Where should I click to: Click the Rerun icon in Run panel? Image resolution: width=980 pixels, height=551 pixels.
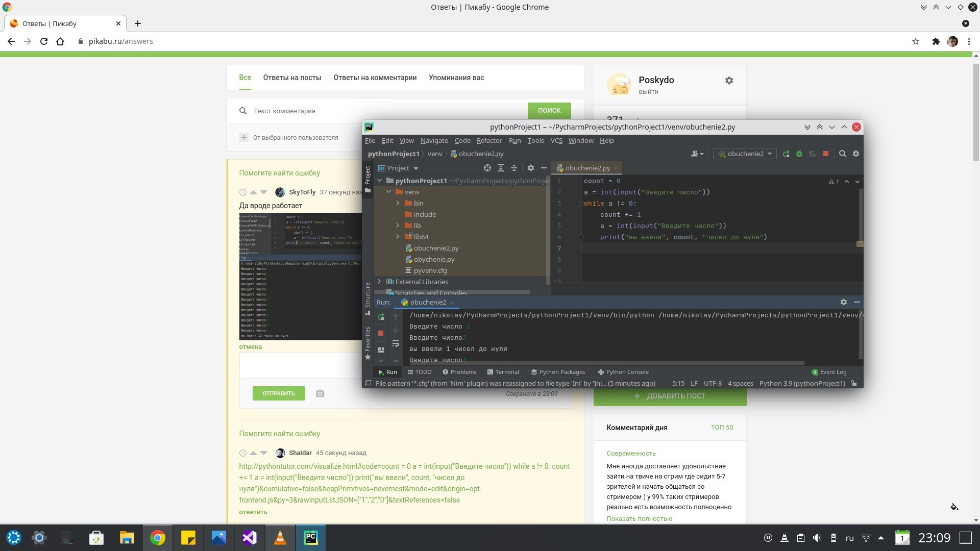[381, 317]
